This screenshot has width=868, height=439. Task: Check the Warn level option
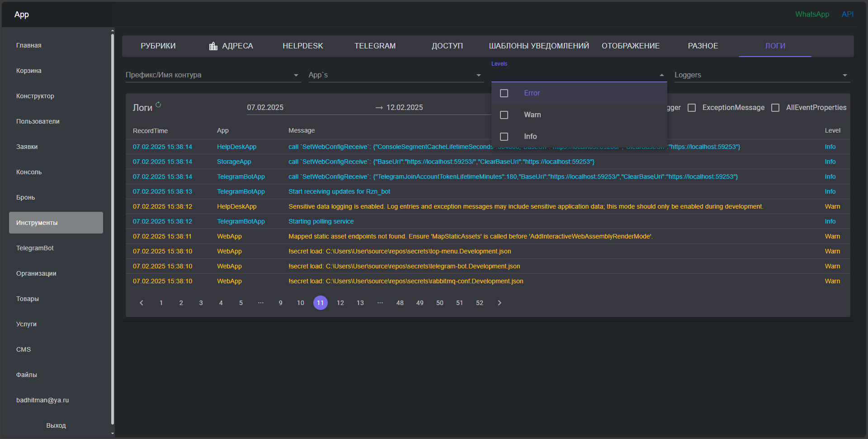pos(504,115)
